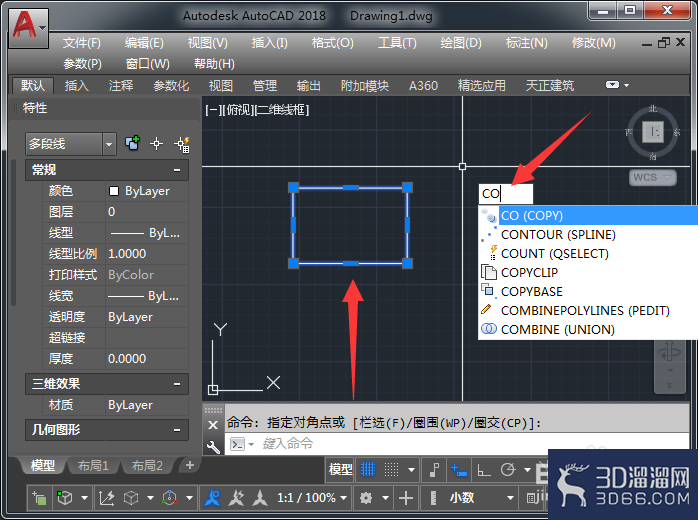
Task: Toggle ortho mode status icon
Action: 484,470
